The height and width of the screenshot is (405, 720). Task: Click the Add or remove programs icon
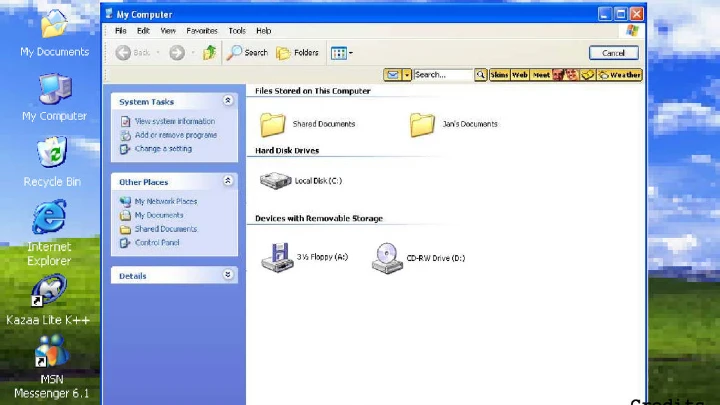click(125, 135)
